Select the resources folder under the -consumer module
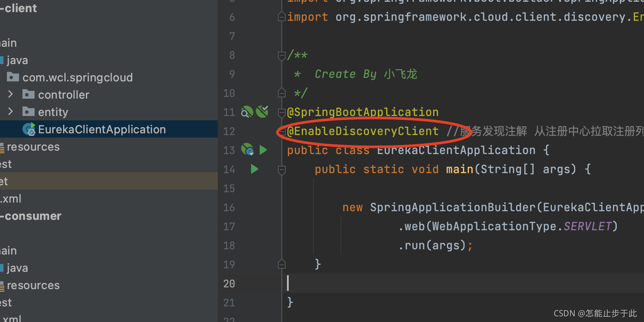The image size is (644, 322). (109, 285)
